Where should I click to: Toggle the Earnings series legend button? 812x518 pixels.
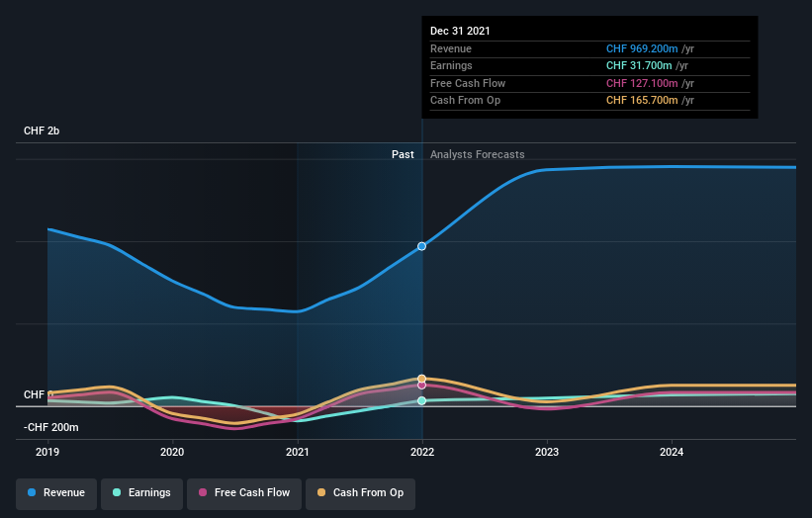[x=141, y=493]
